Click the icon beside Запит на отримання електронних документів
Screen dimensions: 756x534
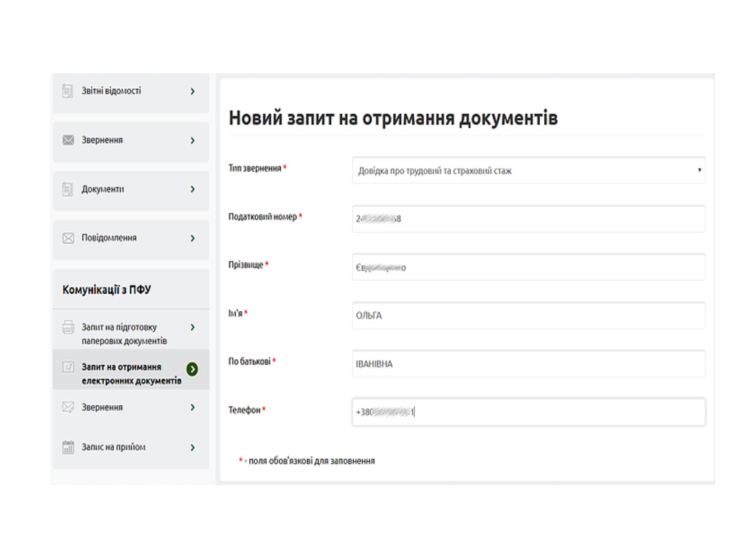tap(68, 367)
